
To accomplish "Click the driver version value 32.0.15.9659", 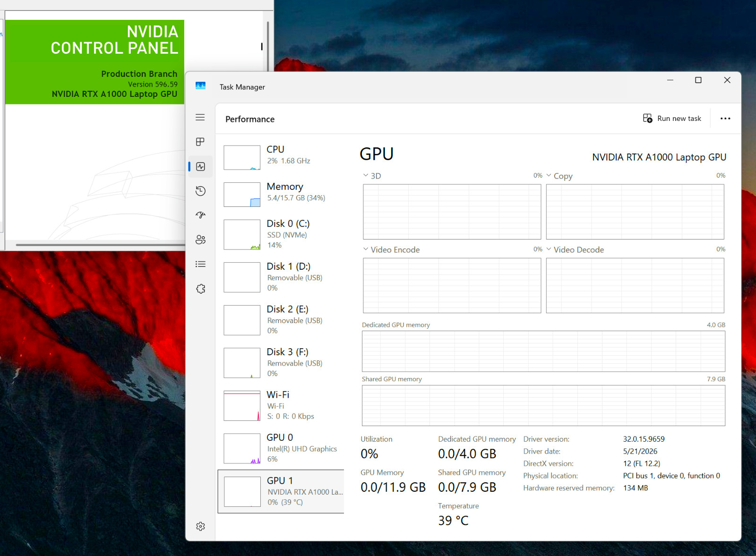I will (x=644, y=439).
